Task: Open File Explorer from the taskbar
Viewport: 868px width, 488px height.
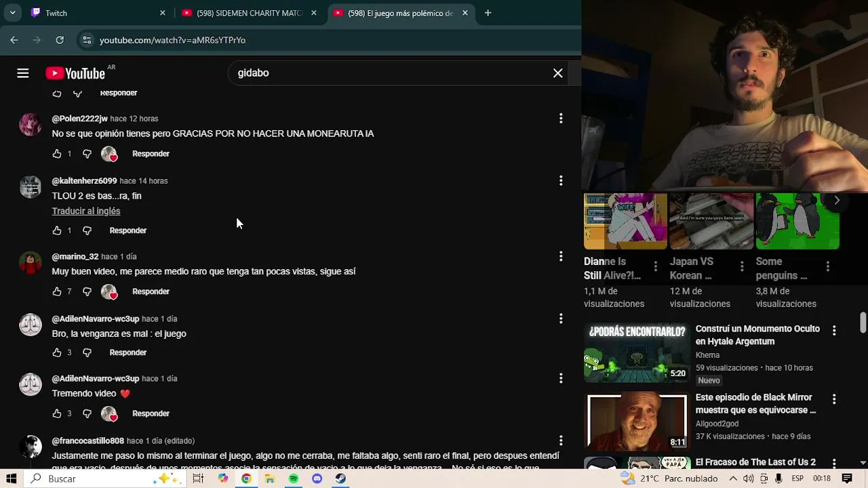Action: 269,479
